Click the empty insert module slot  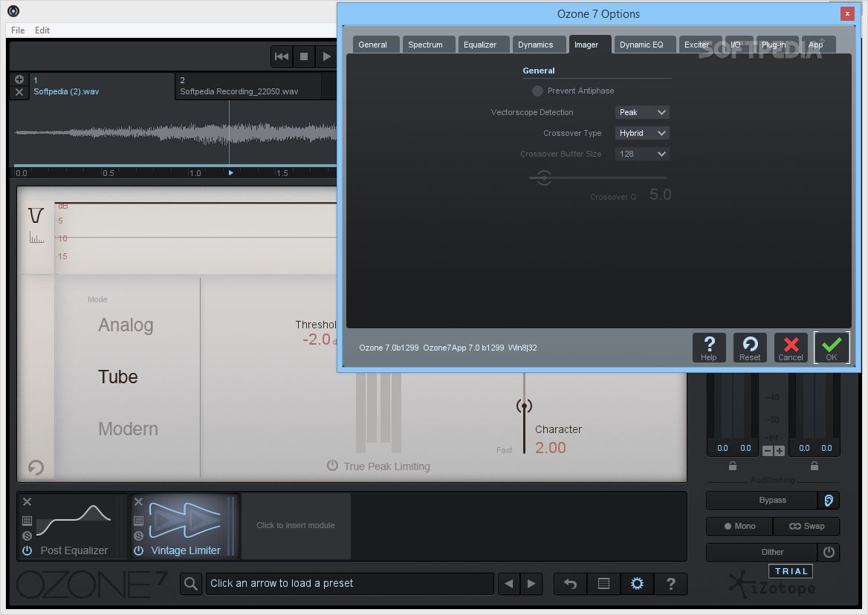coord(296,525)
